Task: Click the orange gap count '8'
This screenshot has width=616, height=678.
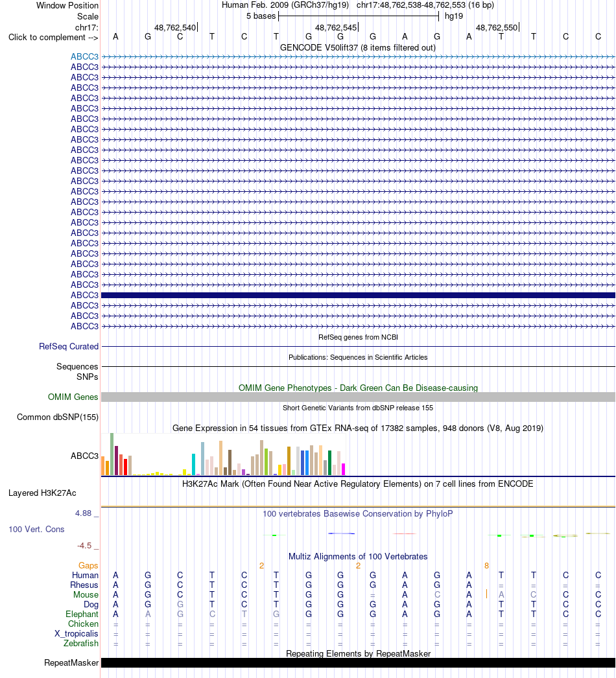Action: tap(487, 566)
